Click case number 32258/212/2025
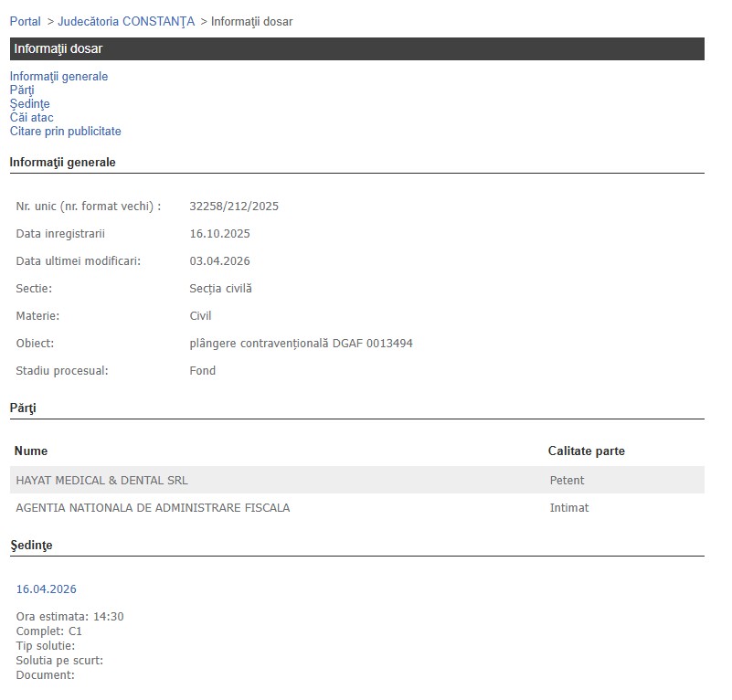Viewport: 732px width, 700px height. tap(234, 207)
